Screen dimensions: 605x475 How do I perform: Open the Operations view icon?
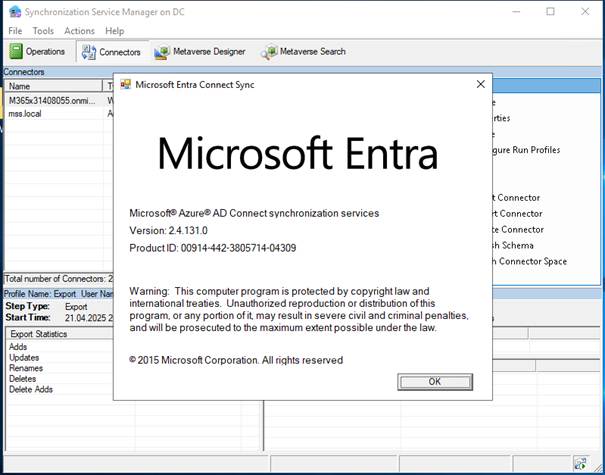[x=16, y=51]
